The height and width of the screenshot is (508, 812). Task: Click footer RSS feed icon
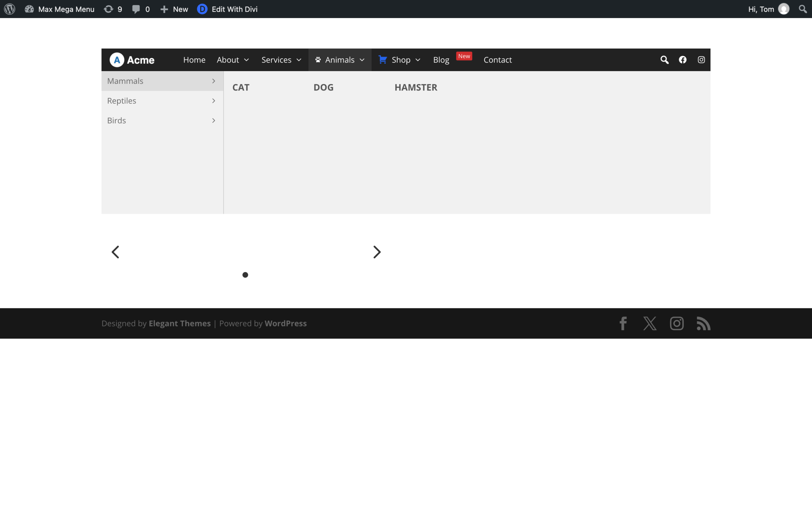coord(704,324)
